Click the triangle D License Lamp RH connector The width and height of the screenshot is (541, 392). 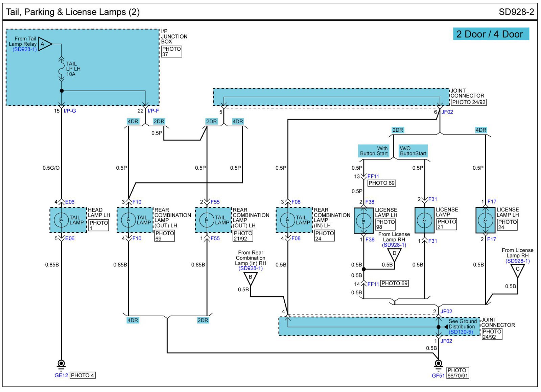coord(394,254)
